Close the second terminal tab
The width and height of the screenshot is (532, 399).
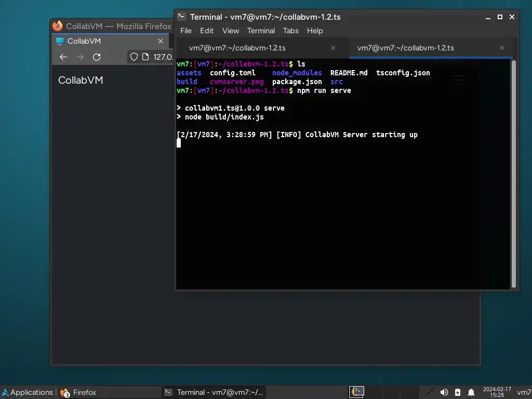502,48
